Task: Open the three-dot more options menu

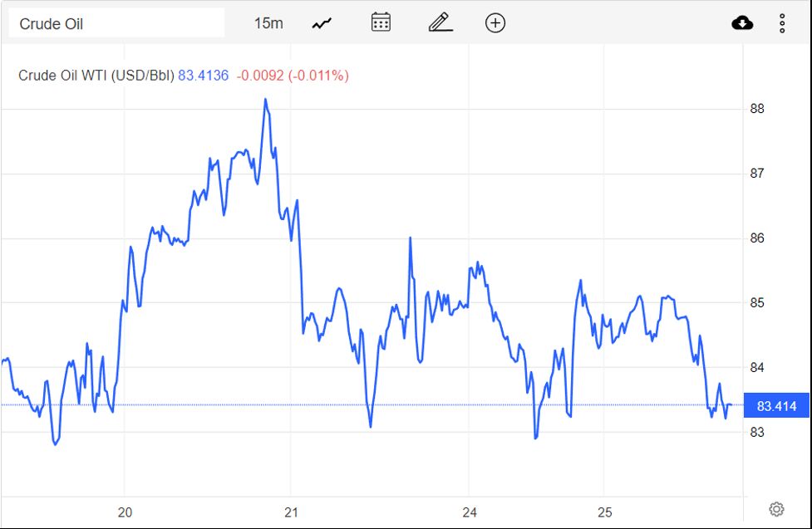Action: pos(782,23)
